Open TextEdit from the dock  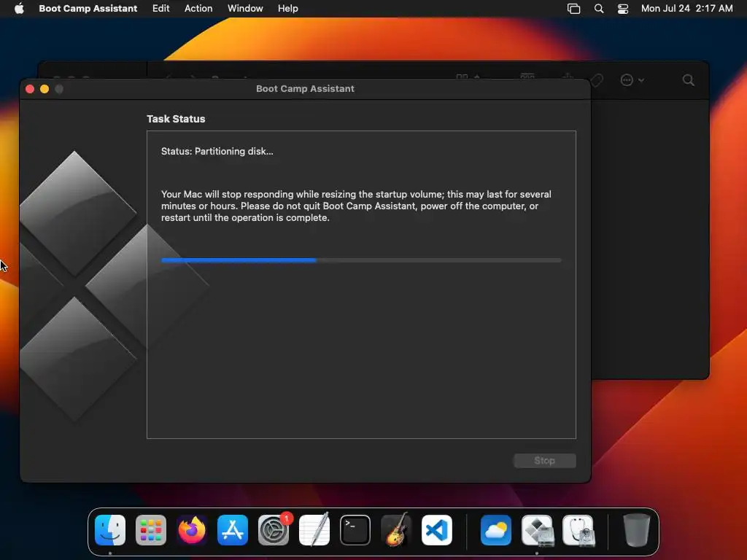(x=314, y=530)
